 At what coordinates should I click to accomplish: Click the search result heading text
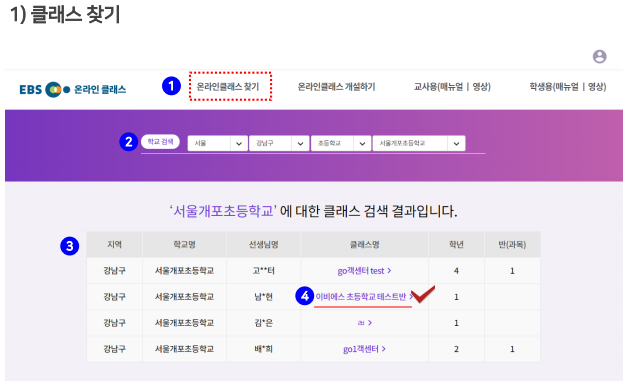[314, 211]
